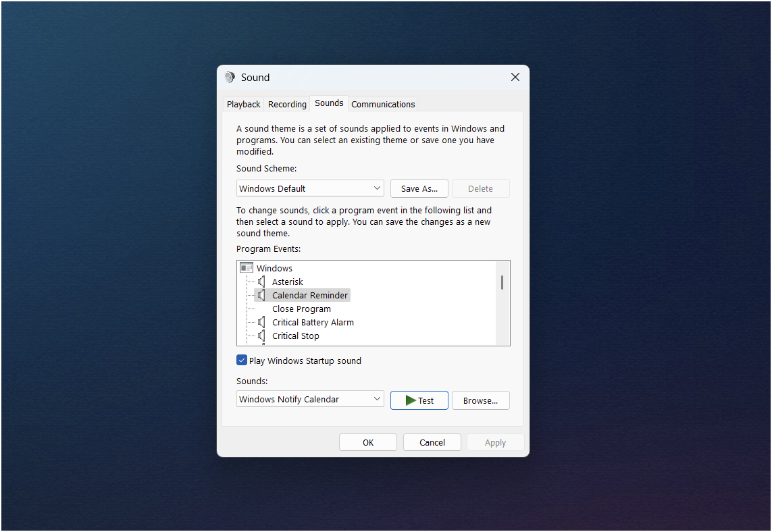This screenshot has width=772, height=532.
Task: Click the Sound speaker icon in title bar
Action: pos(230,77)
